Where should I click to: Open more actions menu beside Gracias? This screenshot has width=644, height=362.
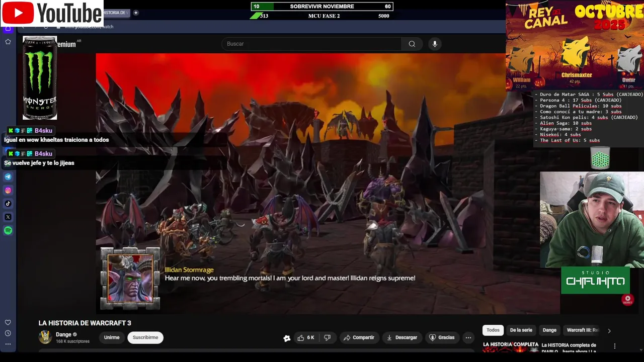pos(468,338)
